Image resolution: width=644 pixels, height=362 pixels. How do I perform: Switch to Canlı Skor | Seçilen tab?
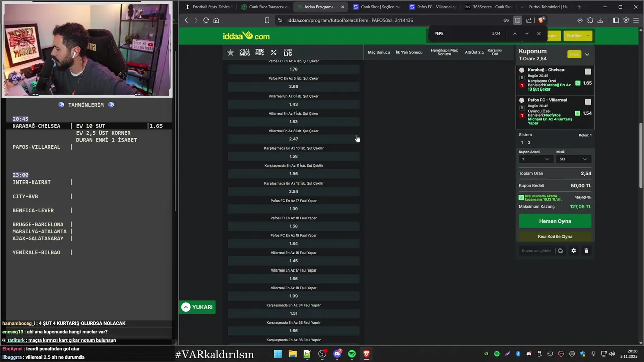click(376, 7)
